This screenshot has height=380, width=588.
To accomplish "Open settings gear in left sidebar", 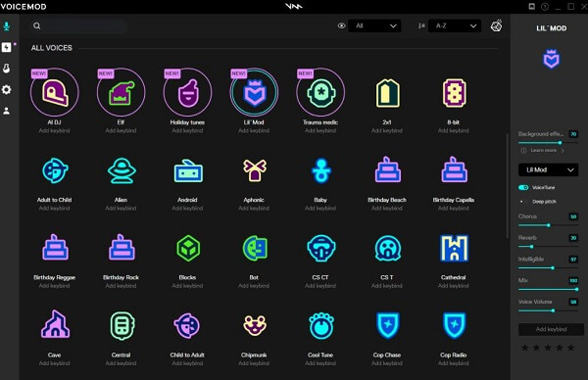I will point(7,89).
